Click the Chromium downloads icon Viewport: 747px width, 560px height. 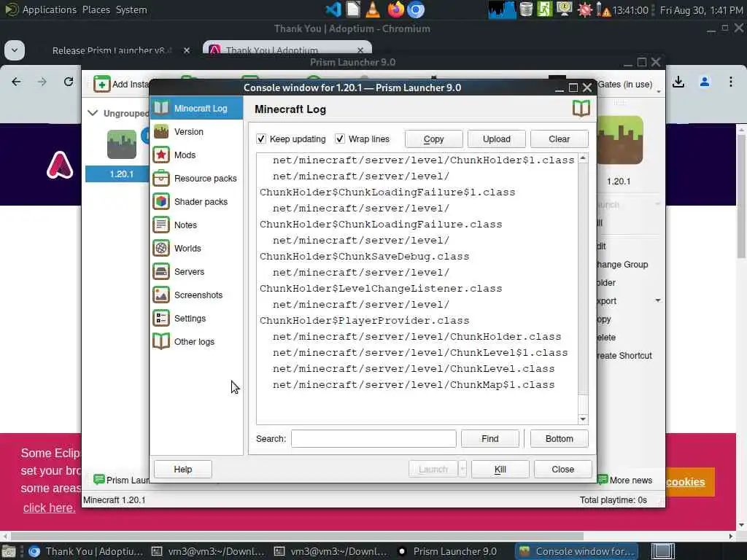point(678,82)
